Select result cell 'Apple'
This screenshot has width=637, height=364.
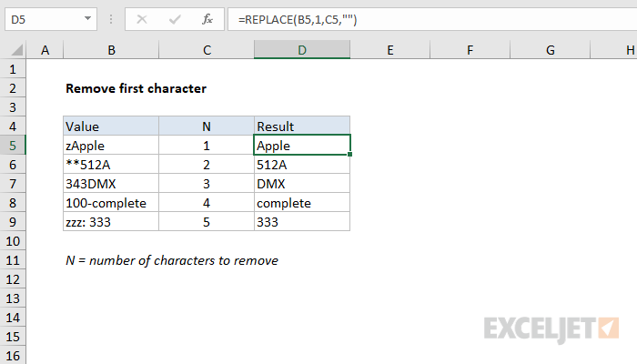coord(302,146)
